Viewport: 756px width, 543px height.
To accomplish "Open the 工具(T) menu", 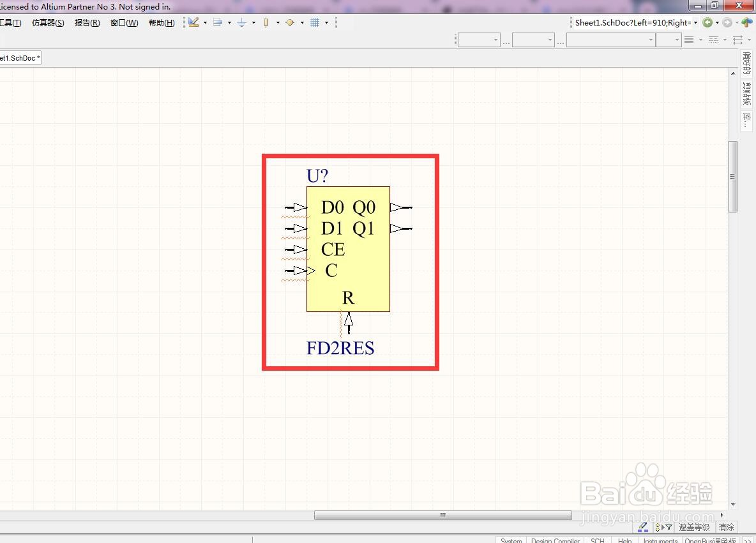I will [10, 22].
